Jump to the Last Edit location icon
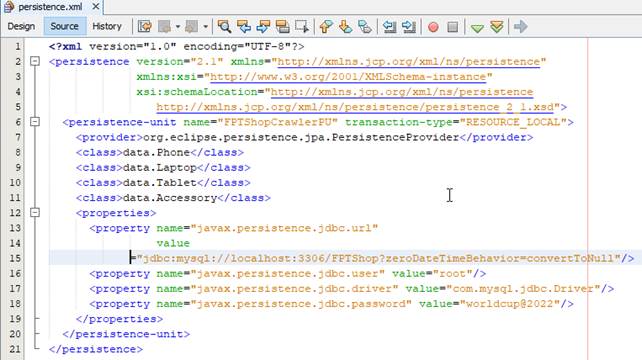Screen dimensions: 642x360 [x=144, y=27]
